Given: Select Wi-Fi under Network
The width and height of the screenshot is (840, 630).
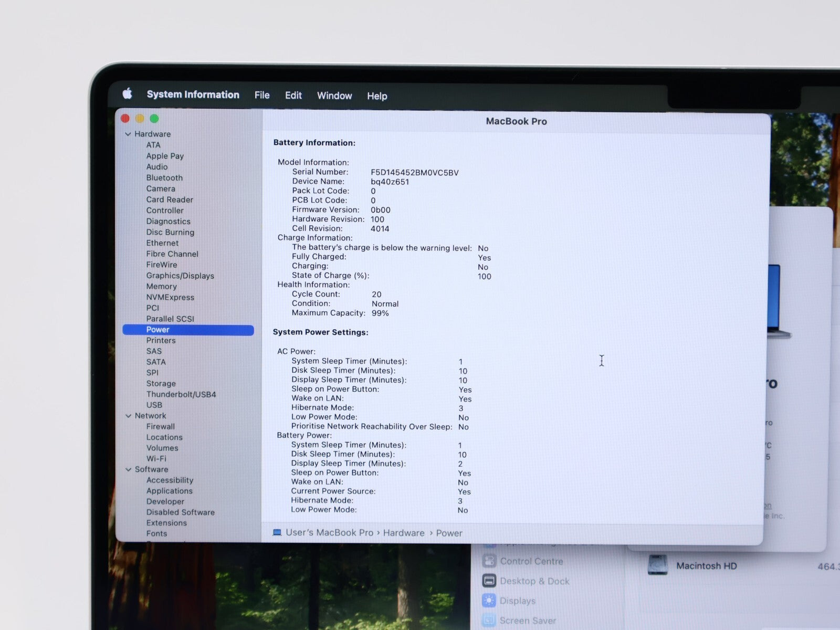Looking at the screenshot, I should [x=156, y=459].
